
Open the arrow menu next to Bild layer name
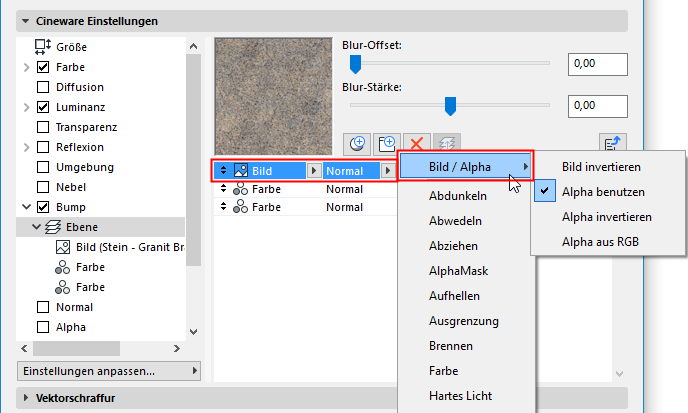click(x=313, y=170)
